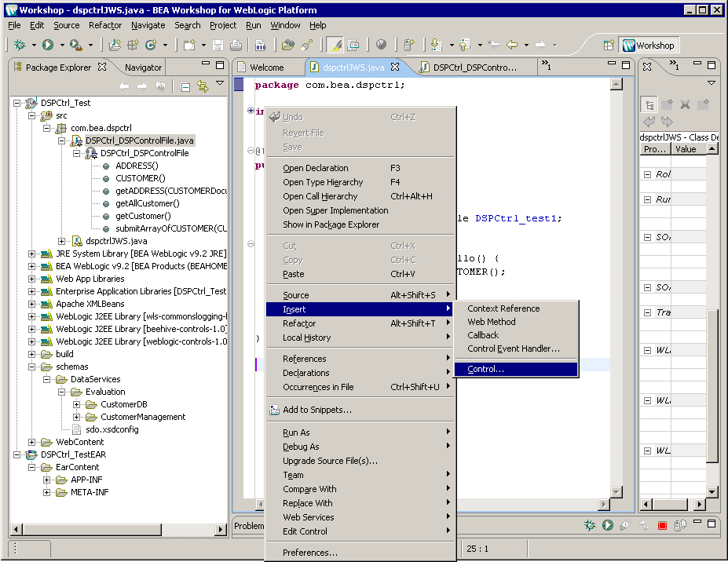Click Previous Annotation arrow icon
728x562 pixels.
point(464,45)
